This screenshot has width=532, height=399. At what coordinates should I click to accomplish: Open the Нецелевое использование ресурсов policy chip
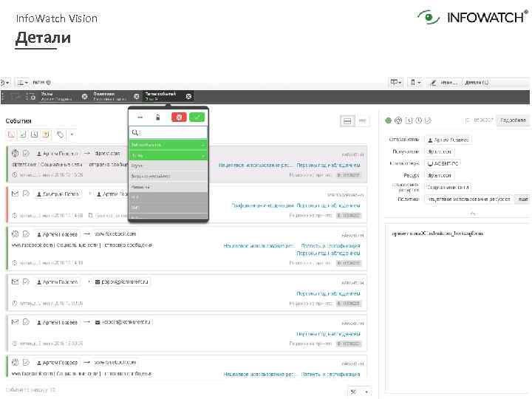coord(468,199)
